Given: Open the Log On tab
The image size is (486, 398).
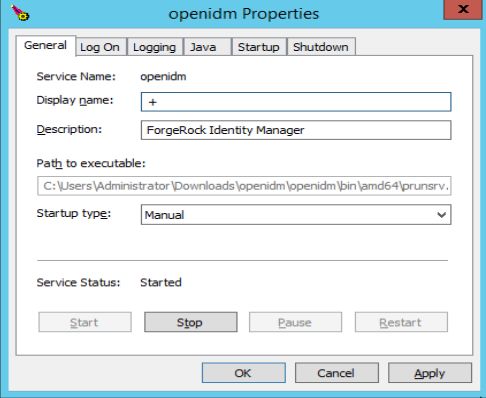Looking at the screenshot, I should 101,47.
